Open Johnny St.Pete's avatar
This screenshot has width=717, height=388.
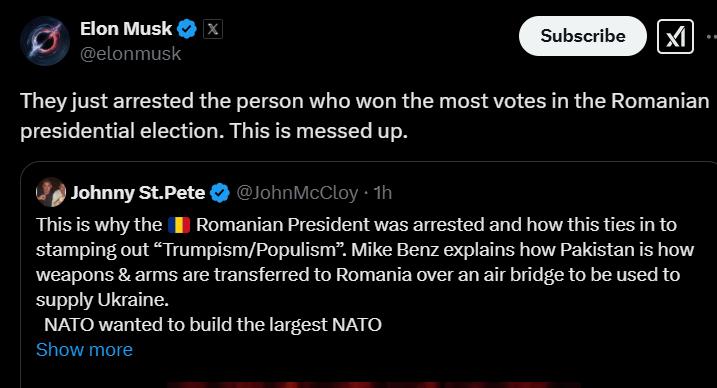(x=51, y=192)
